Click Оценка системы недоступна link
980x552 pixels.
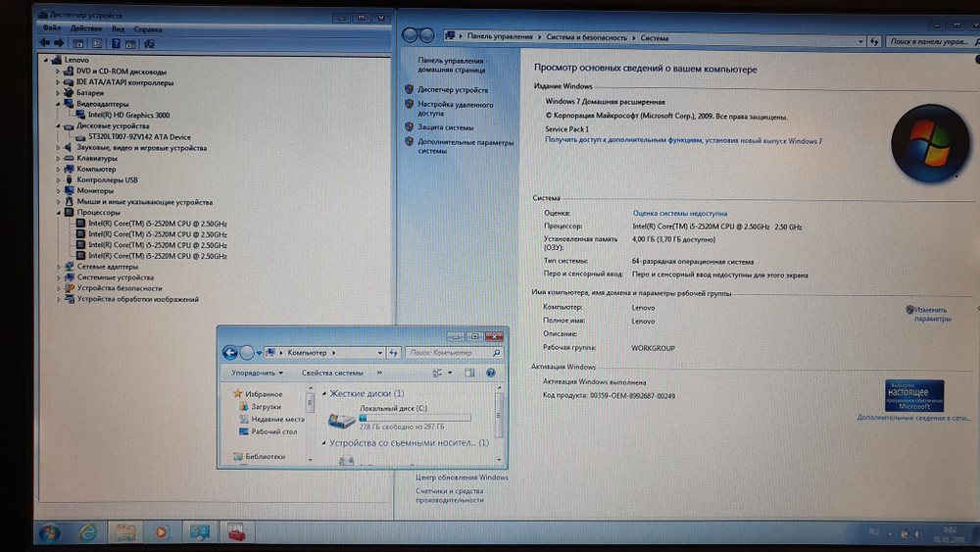(x=679, y=213)
